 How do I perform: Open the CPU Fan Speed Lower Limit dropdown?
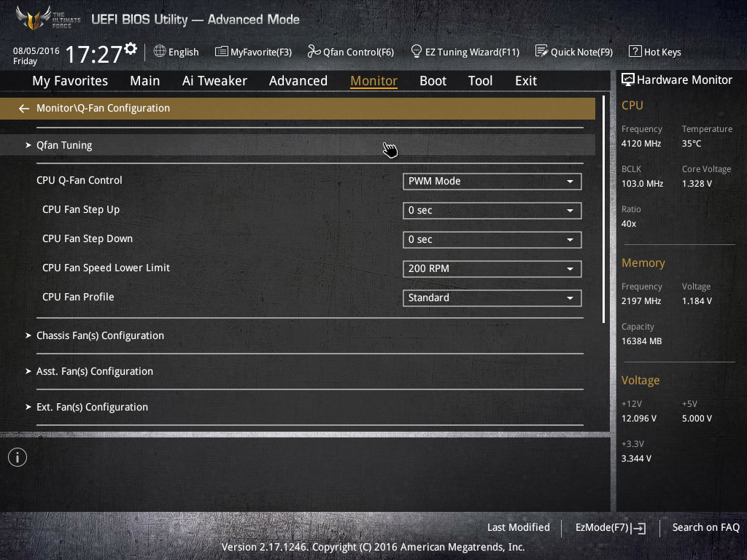[x=492, y=268]
